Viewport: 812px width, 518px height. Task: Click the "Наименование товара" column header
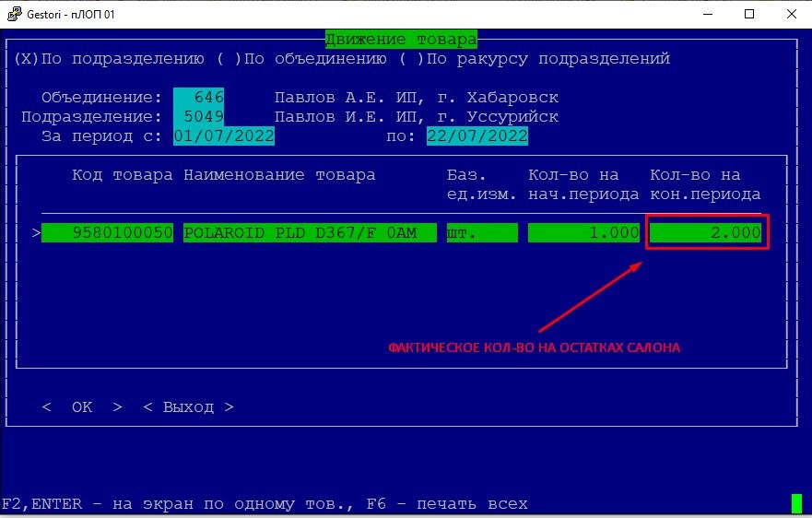point(279,175)
